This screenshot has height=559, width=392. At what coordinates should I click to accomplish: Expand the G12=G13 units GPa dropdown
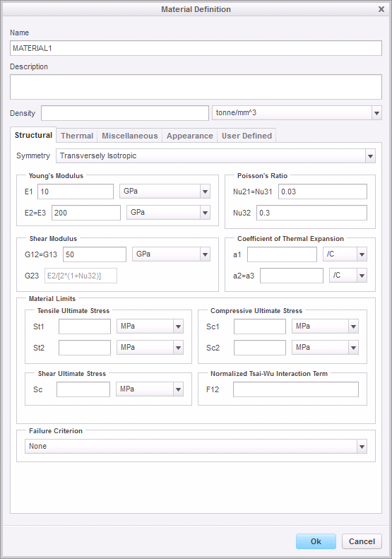point(171,254)
